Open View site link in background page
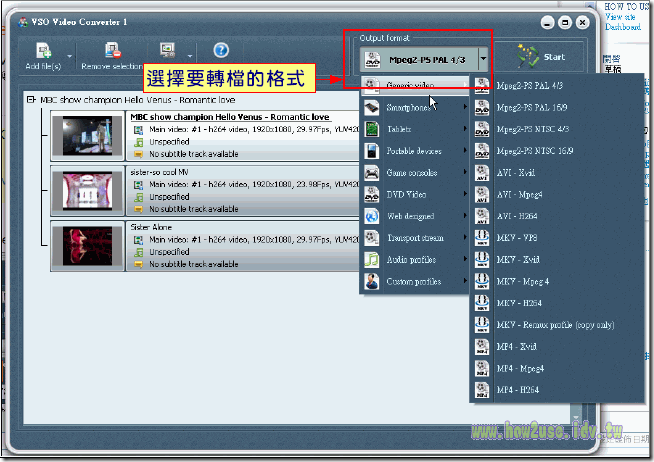Viewport: 654px width, 462px height. coord(620,17)
